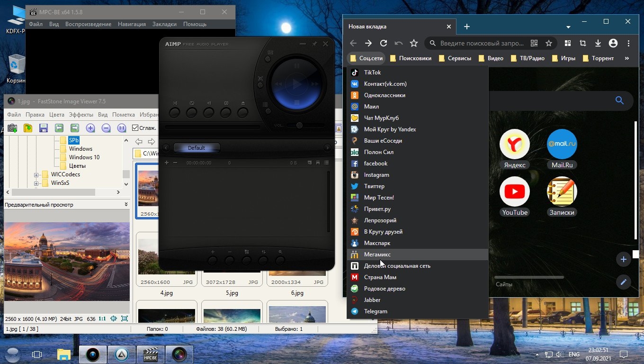Show more bookmark folders with chevron
This screenshot has height=364, width=644.
tap(627, 58)
